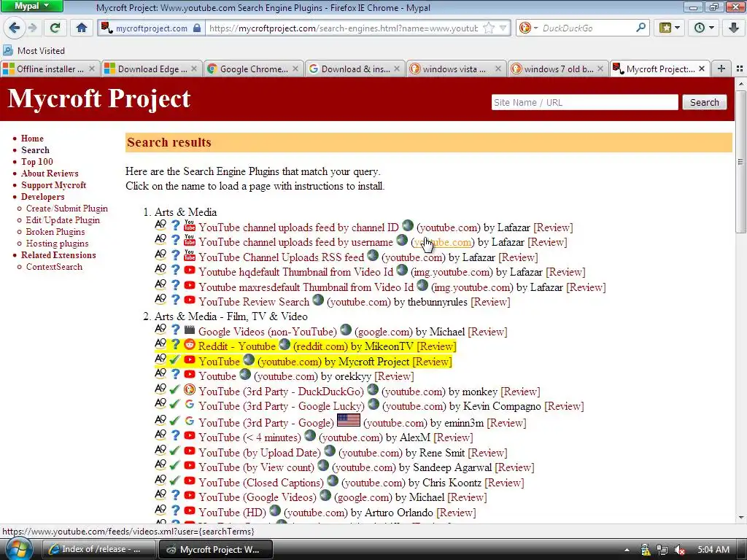The image size is (747, 560).
Task: Open the Review link for Reddit - Youtube
Action: click(436, 346)
